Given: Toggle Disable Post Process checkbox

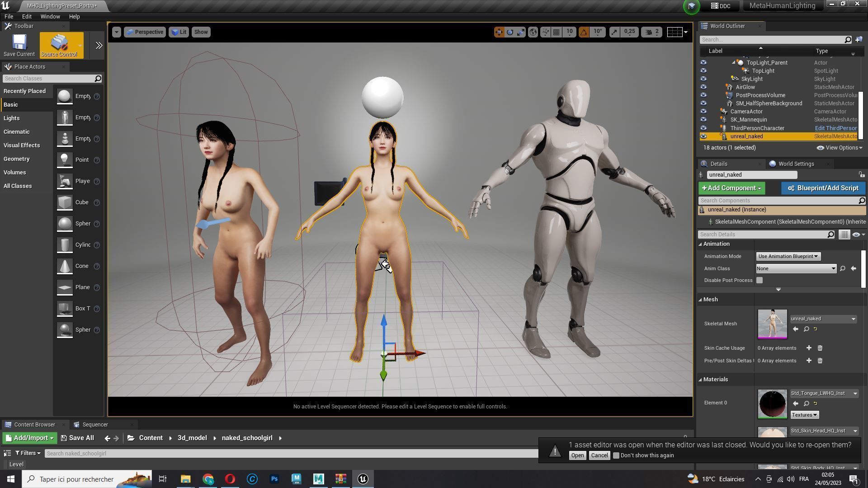Looking at the screenshot, I should [759, 280].
